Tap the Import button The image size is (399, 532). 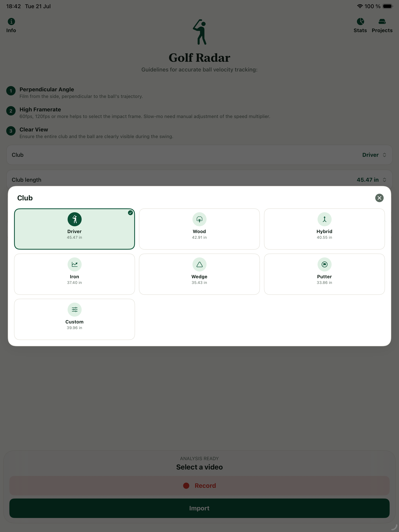coord(199,508)
